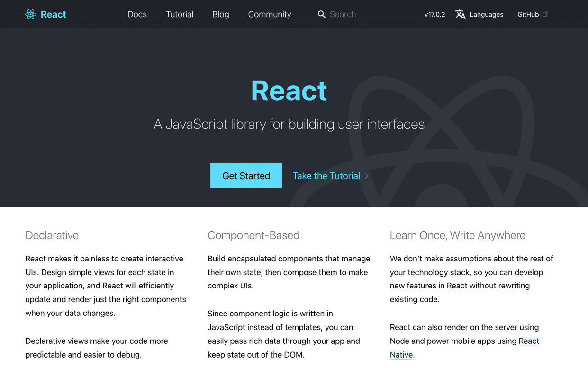Click the Component-Based section heading
This screenshot has width=588, height=368.
[253, 235]
